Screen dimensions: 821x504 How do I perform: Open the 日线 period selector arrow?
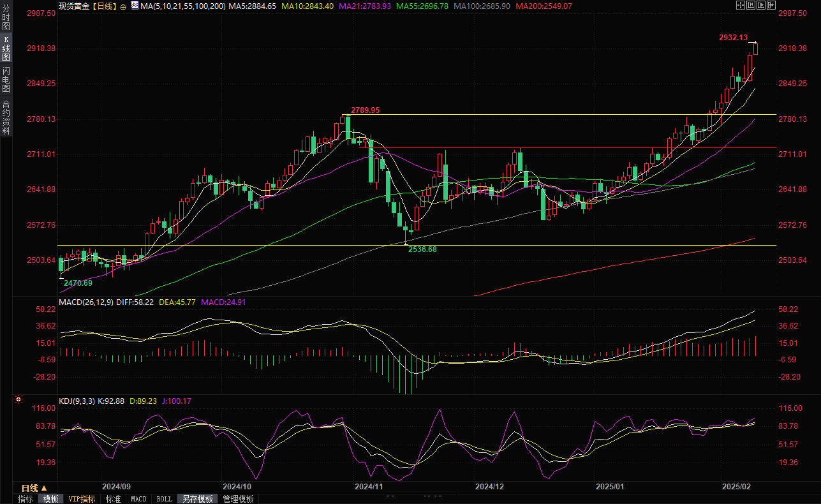45,488
